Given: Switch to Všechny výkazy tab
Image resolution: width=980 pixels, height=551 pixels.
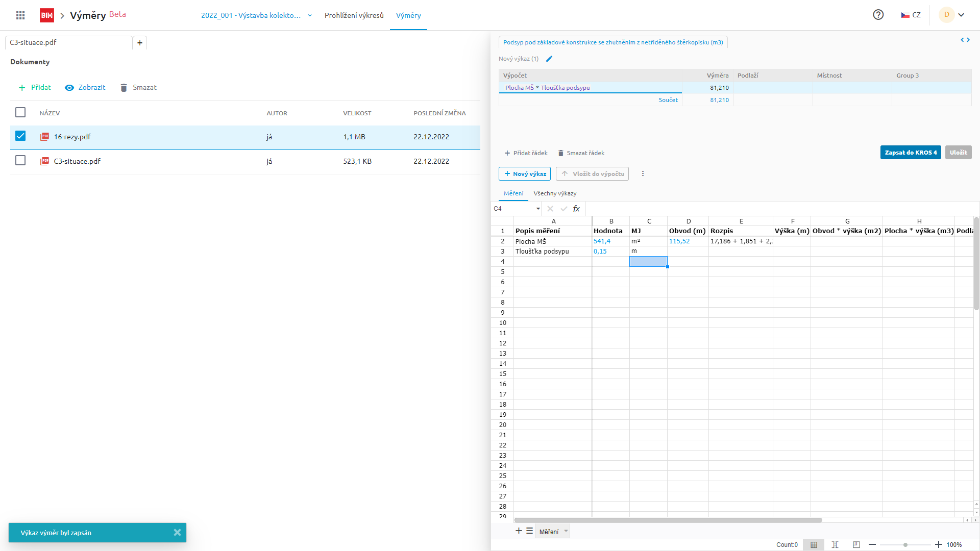Looking at the screenshot, I should point(555,193).
